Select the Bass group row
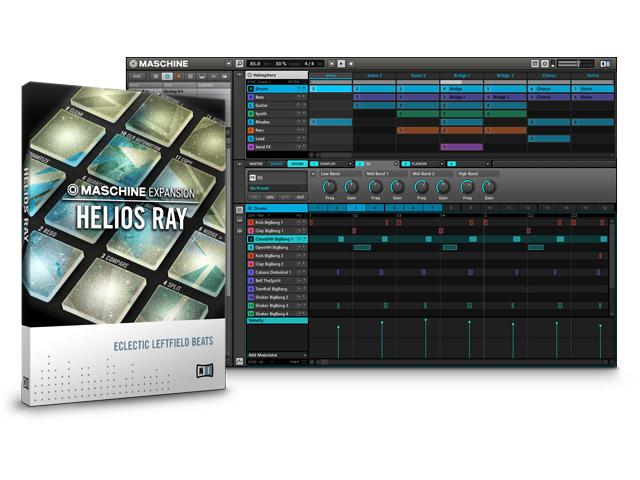The image size is (640, 480). pyautogui.click(x=277, y=97)
